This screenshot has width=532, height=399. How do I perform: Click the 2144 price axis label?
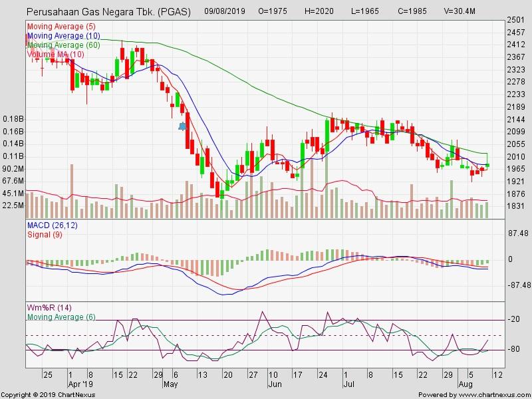[x=516, y=120]
